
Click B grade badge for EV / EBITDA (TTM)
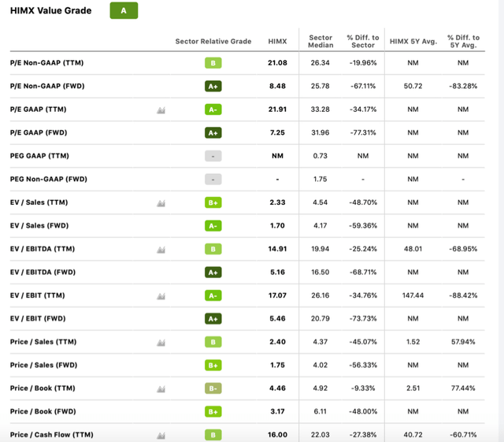(x=213, y=249)
